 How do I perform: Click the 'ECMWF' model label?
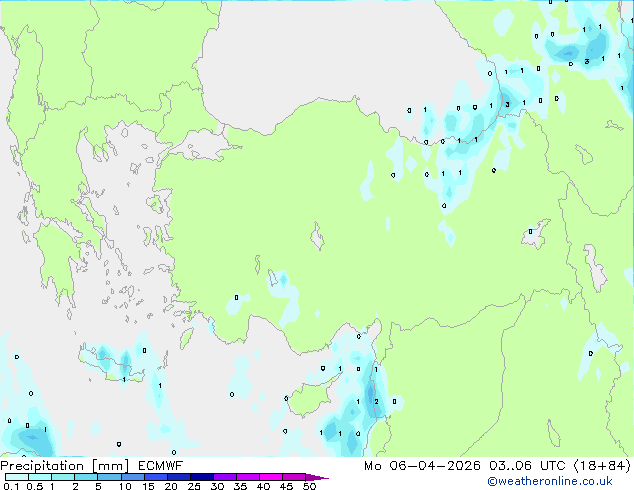click(x=161, y=466)
